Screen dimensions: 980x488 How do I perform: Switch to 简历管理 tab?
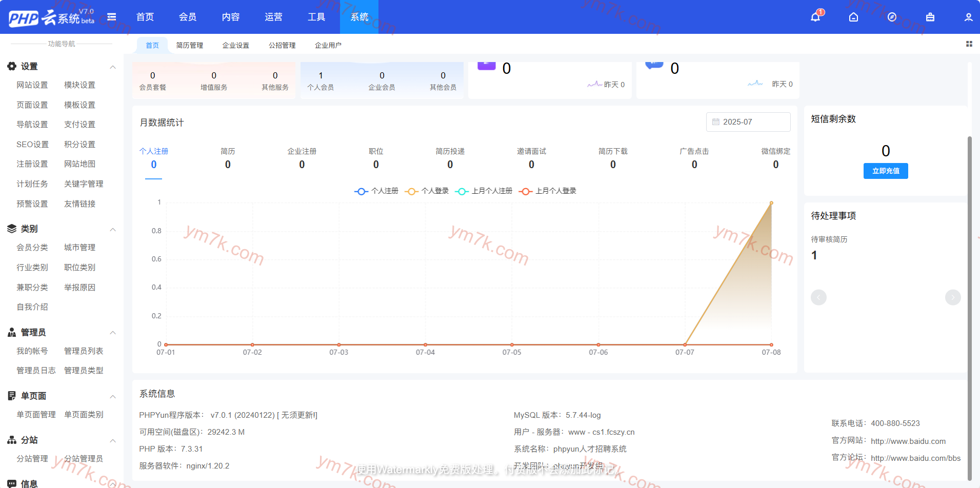pyautogui.click(x=190, y=46)
